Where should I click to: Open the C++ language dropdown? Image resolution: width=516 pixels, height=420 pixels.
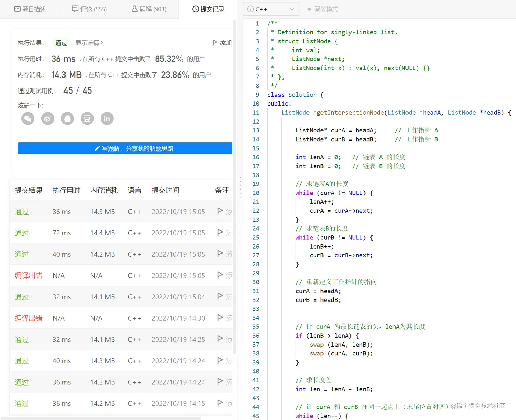(x=271, y=9)
